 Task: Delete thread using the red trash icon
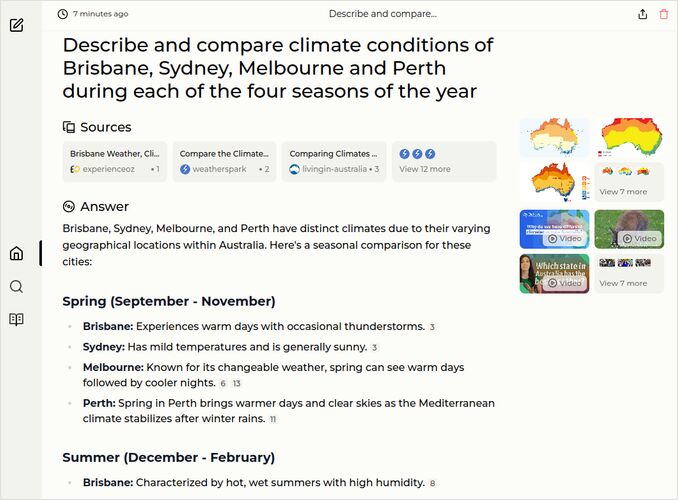[x=664, y=14]
